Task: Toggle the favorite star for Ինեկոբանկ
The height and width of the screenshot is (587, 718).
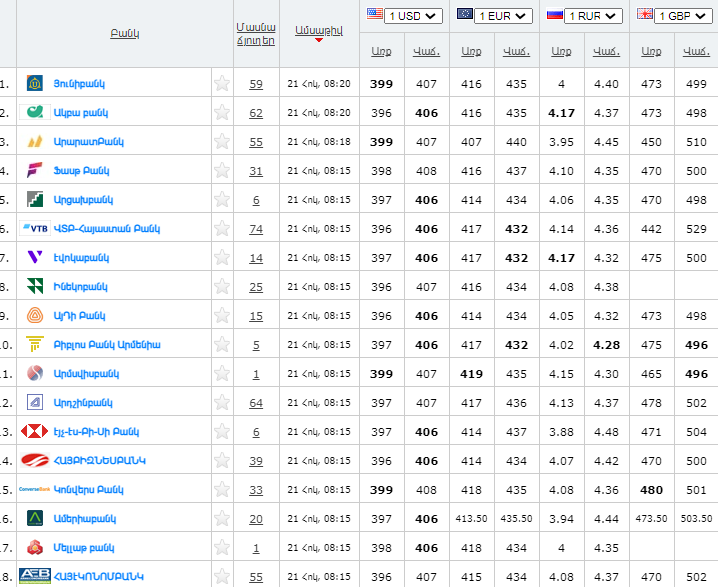Action: click(222, 286)
